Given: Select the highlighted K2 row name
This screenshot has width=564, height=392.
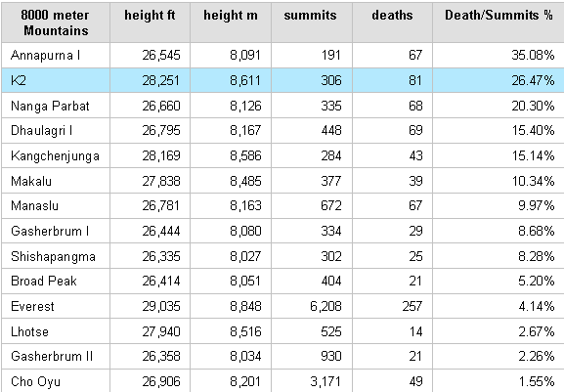Looking at the screenshot, I should click(19, 80).
